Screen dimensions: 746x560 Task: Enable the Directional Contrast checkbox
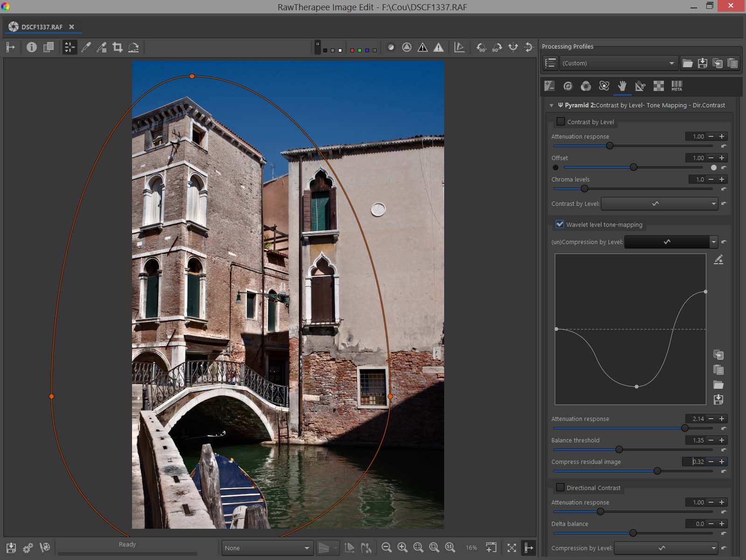[561, 488]
